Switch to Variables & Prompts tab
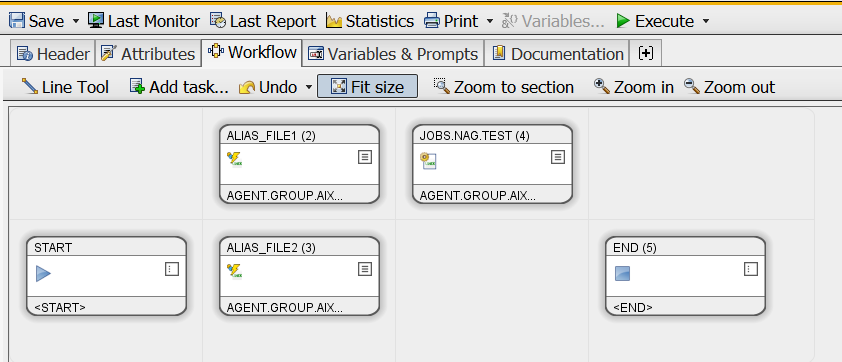This screenshot has height=362, width=842. tap(393, 54)
